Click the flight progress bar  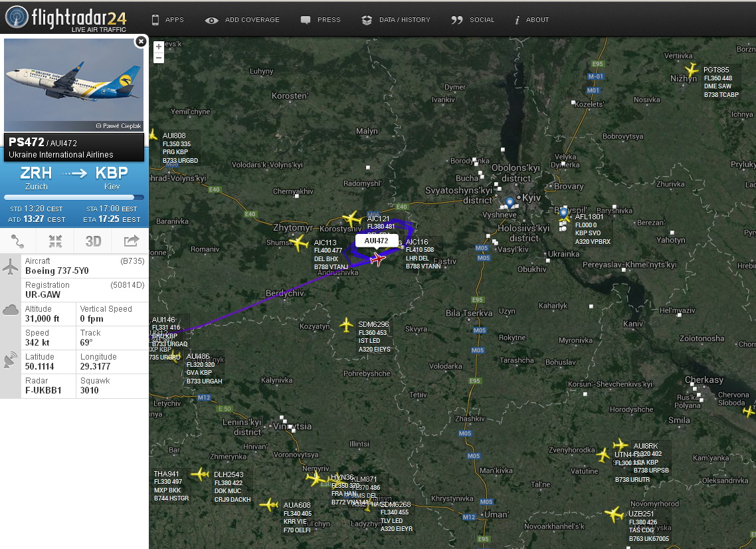74,197
